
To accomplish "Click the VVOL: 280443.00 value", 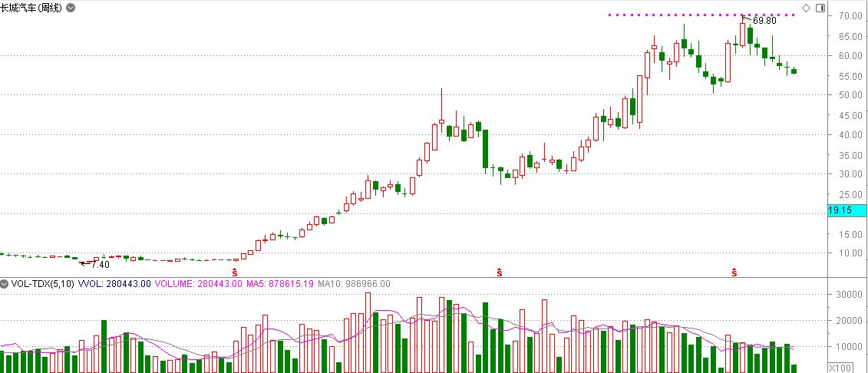I will coord(115,284).
